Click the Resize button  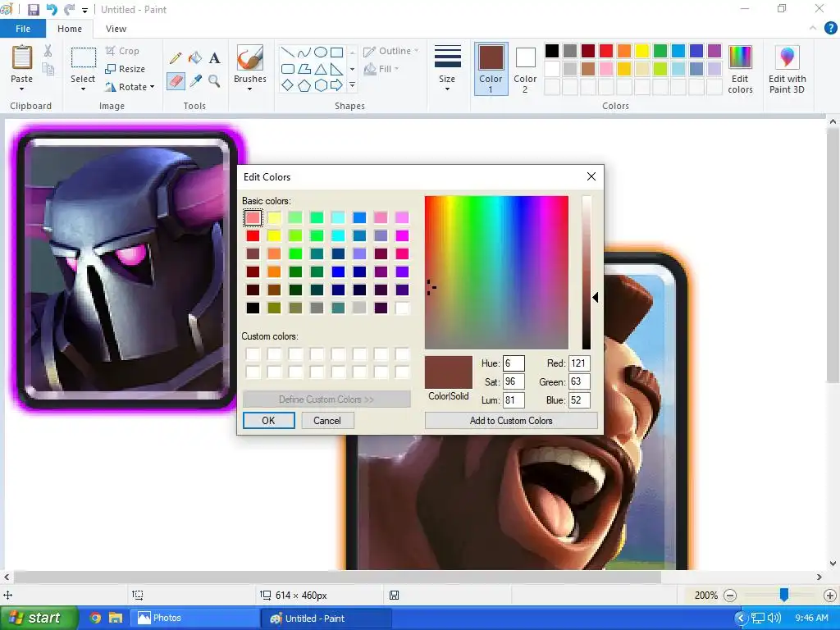(125, 69)
